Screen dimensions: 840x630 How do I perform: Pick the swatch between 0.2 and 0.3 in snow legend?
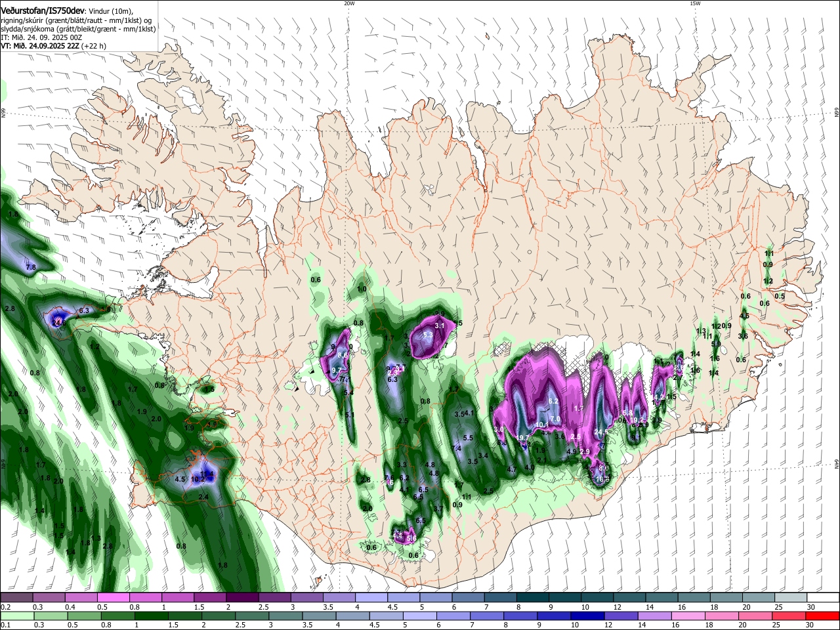pos(16,598)
